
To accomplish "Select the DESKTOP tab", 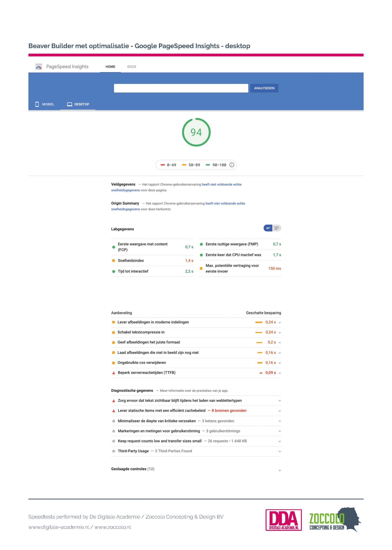I will coord(78,104).
